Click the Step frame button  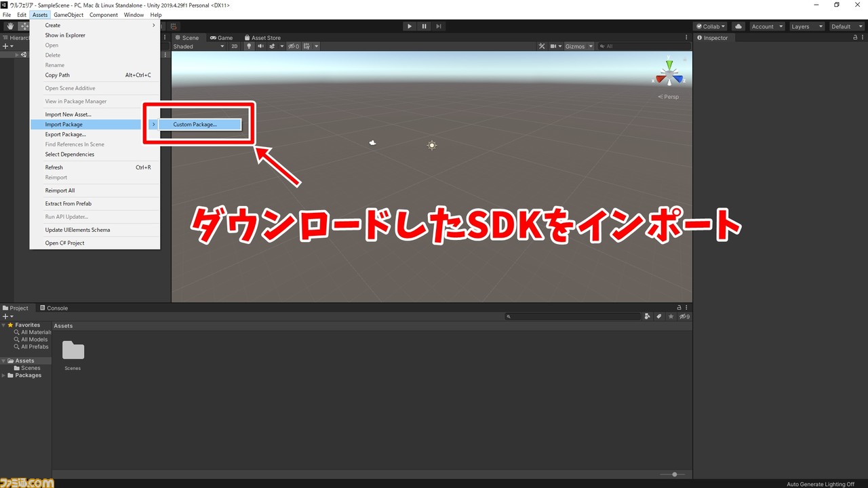tap(439, 26)
